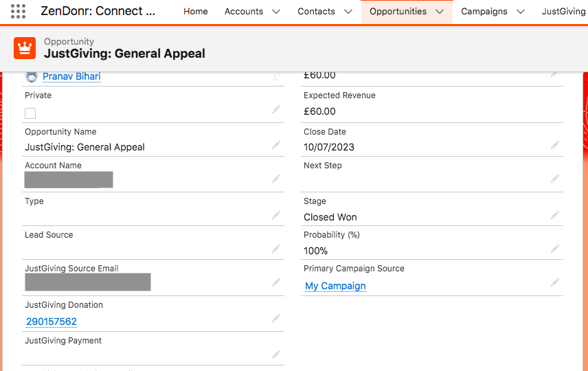Click the Expected Revenue £60.00 value
This screenshot has width=588, height=371.
(319, 111)
